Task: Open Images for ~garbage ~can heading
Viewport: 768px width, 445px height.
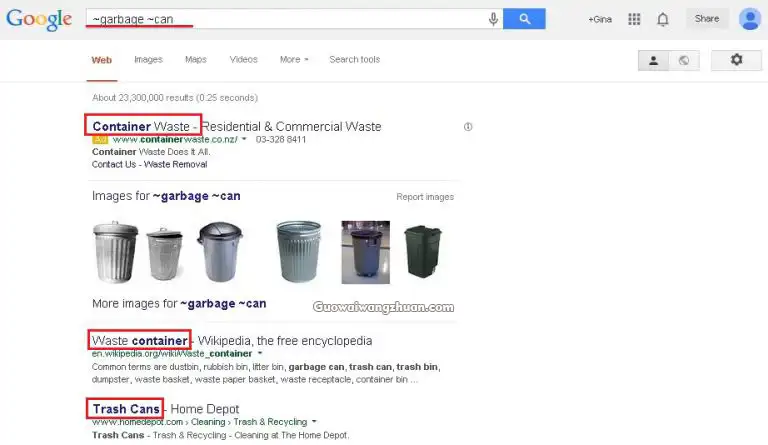Action: (166, 196)
